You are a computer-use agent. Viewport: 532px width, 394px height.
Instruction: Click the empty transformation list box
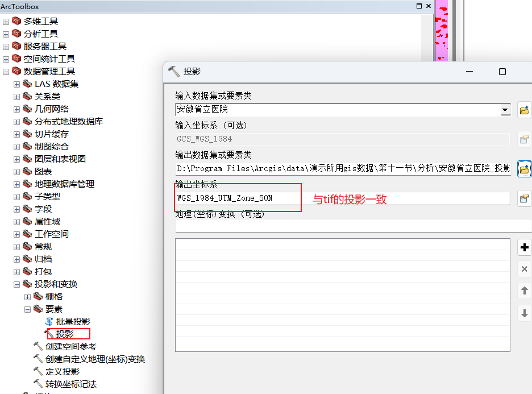343,295
